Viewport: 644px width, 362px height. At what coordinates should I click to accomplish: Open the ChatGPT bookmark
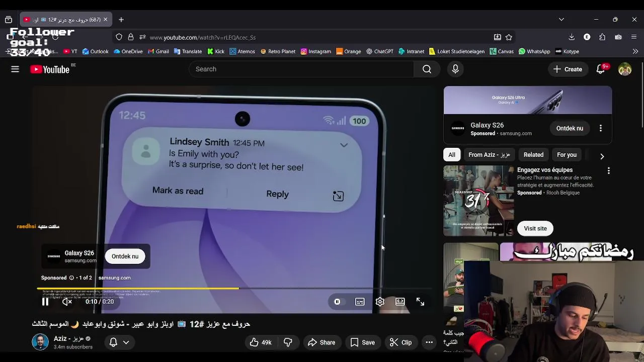click(x=380, y=51)
